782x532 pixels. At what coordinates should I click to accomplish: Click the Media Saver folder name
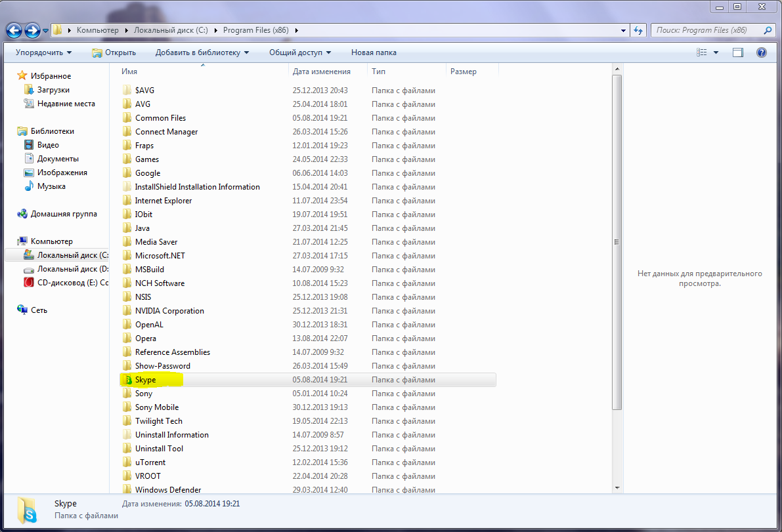[156, 241]
